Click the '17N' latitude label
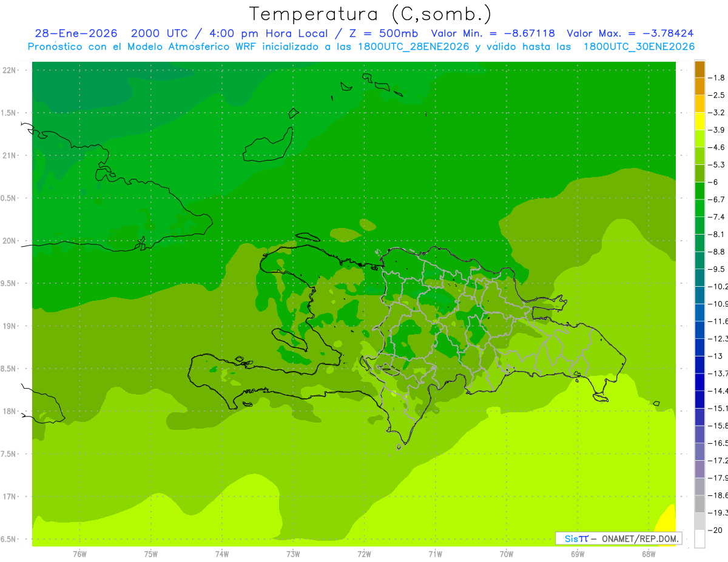Viewport: 728px width, 562px height. pyautogui.click(x=10, y=497)
